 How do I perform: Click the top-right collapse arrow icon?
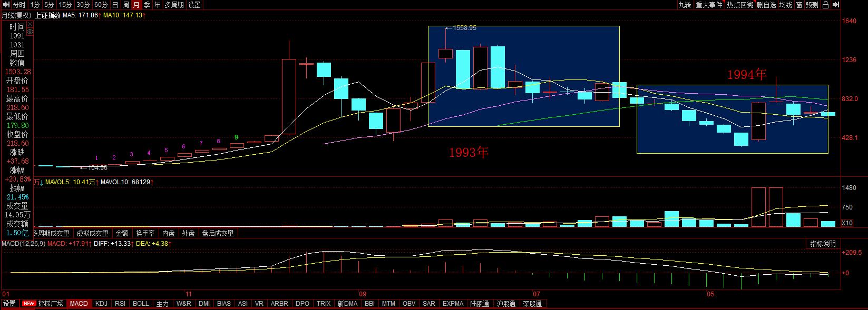click(x=836, y=5)
